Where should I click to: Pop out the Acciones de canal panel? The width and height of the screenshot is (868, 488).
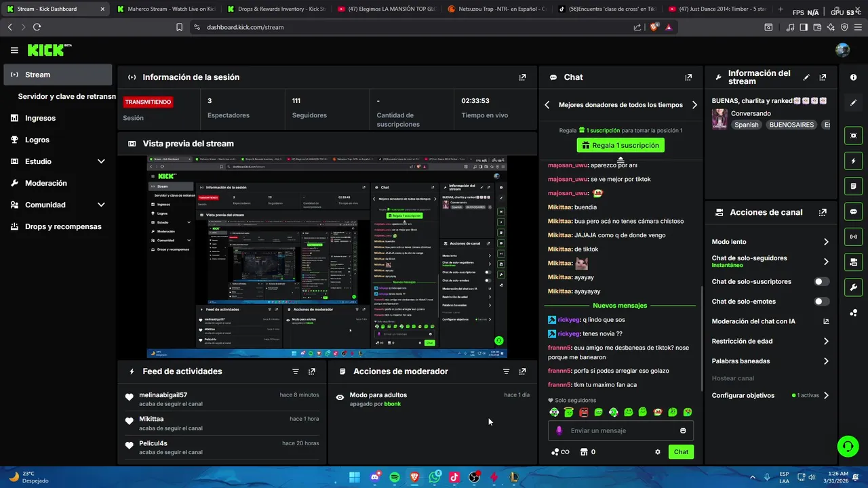[x=823, y=212]
